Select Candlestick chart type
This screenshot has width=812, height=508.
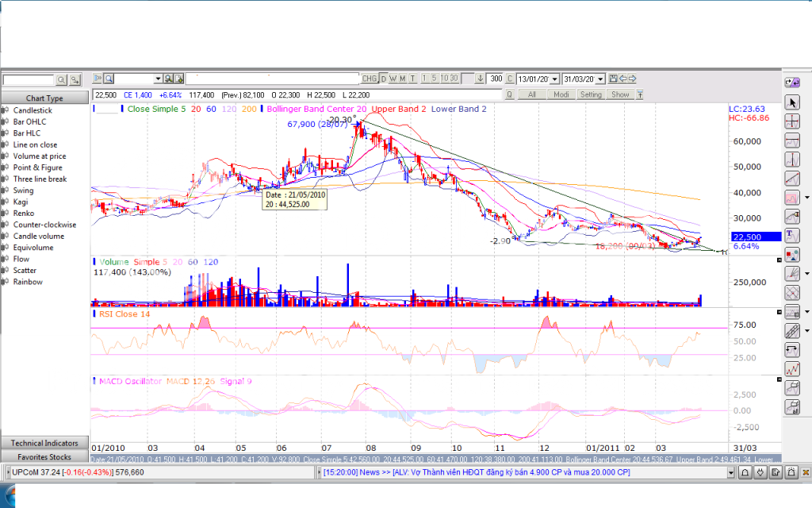click(33, 110)
